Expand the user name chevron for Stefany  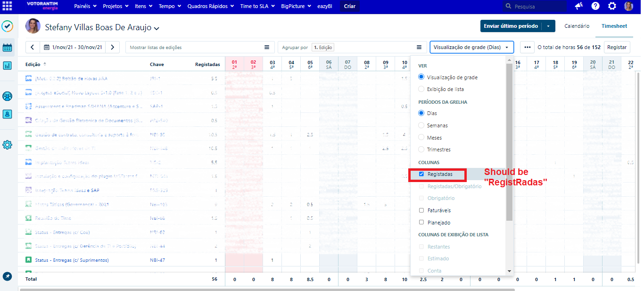pos(157,28)
